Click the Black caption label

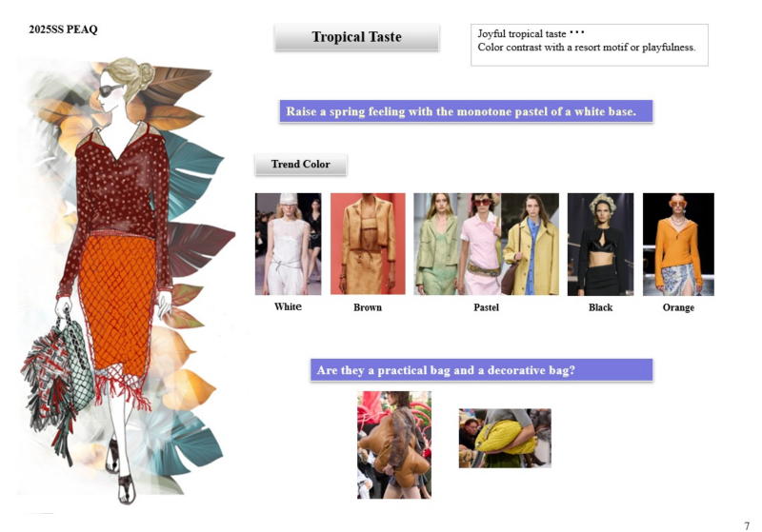[601, 307]
